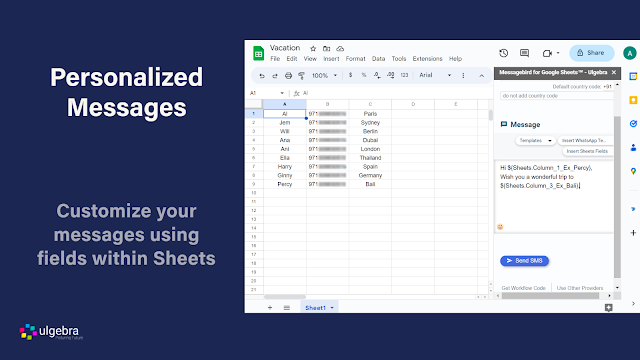Open the Calendar side panel icon

633,76
